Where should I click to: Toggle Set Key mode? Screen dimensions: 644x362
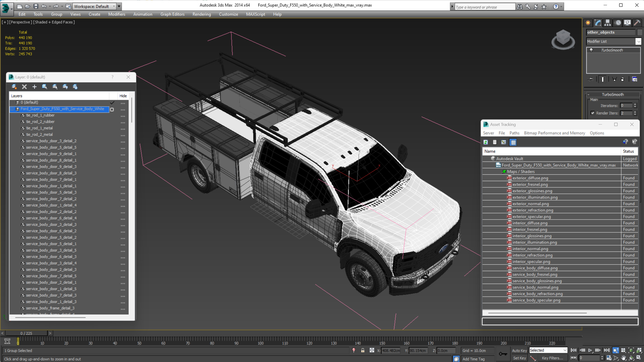[x=519, y=358]
